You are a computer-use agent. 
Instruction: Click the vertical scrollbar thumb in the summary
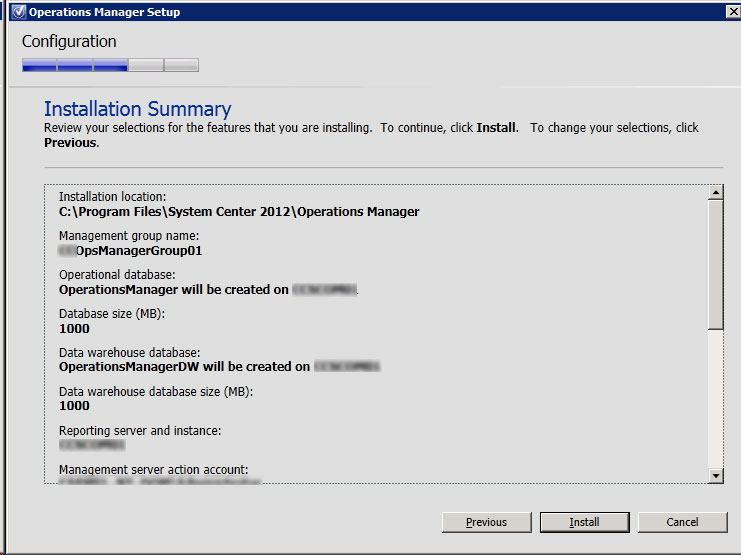coord(716,265)
